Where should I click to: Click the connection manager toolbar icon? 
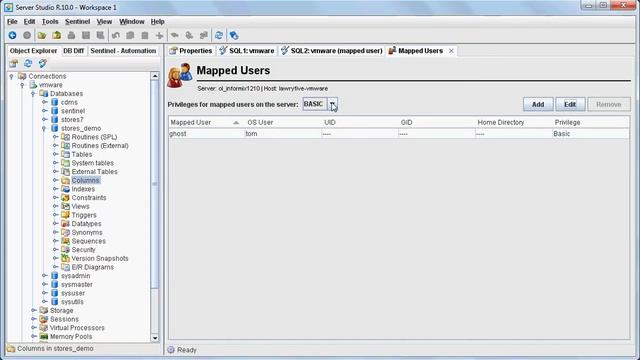click(x=234, y=36)
